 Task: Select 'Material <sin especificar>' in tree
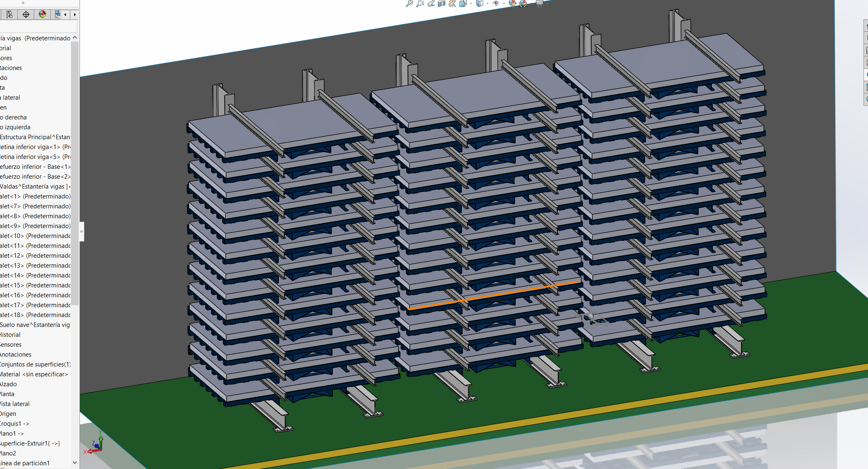(34, 374)
